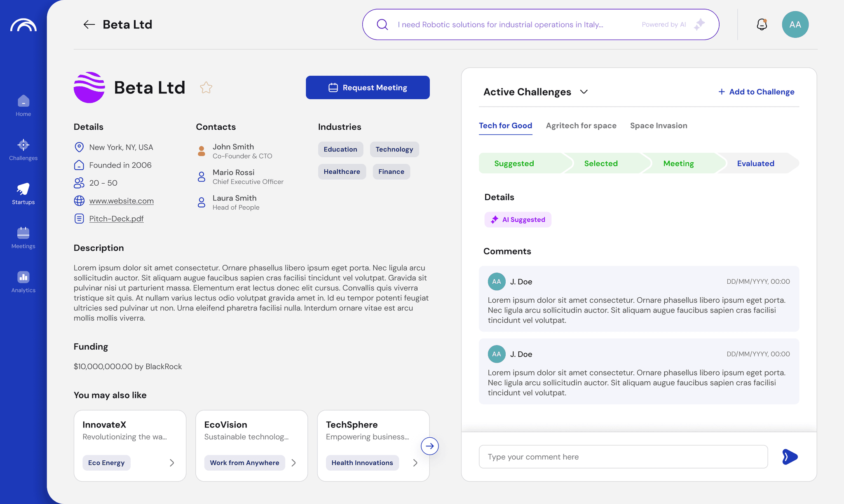Click the comment input field

click(623, 457)
